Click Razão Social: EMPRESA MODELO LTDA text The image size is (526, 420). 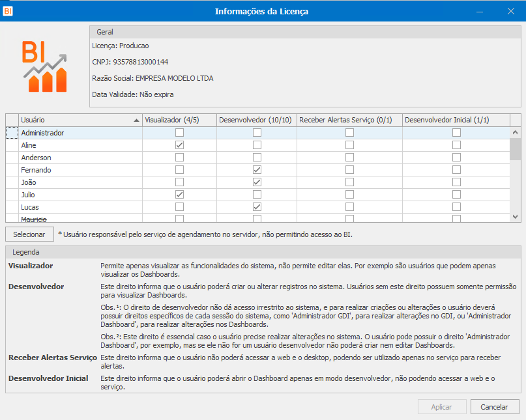153,78
